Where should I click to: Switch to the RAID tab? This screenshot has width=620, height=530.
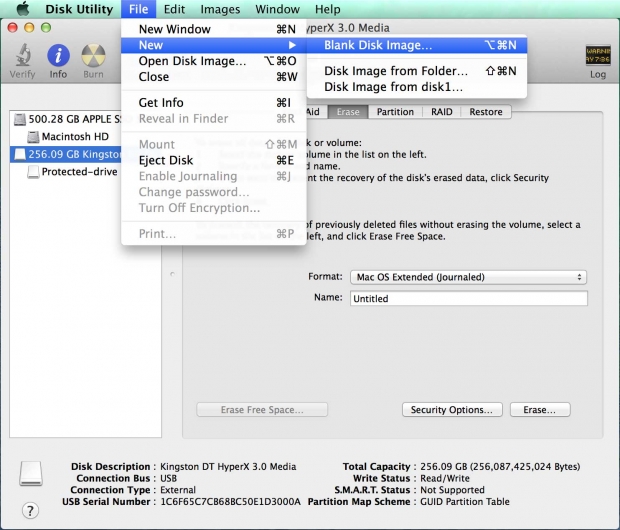coord(441,112)
